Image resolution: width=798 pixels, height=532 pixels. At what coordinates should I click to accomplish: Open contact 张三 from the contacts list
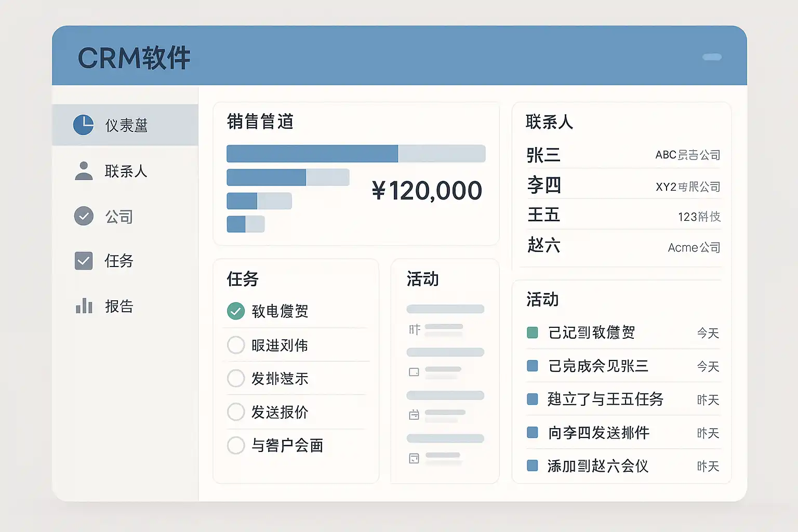[543, 155]
